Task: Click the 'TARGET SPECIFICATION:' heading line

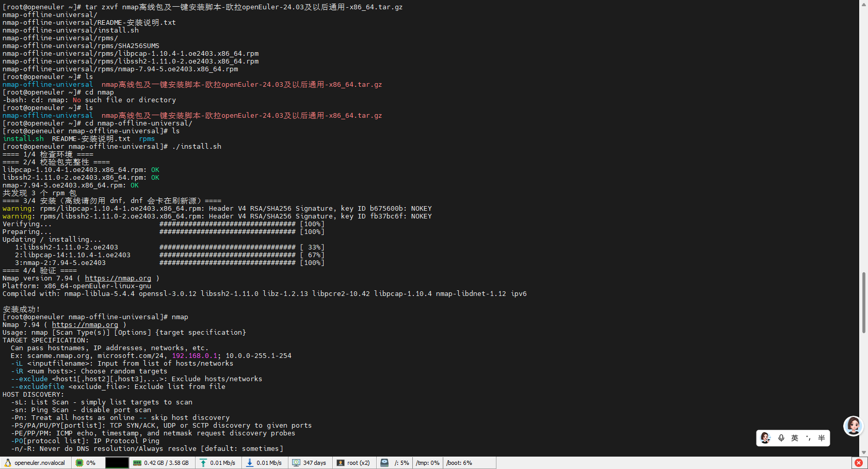Action: pyautogui.click(x=46, y=340)
